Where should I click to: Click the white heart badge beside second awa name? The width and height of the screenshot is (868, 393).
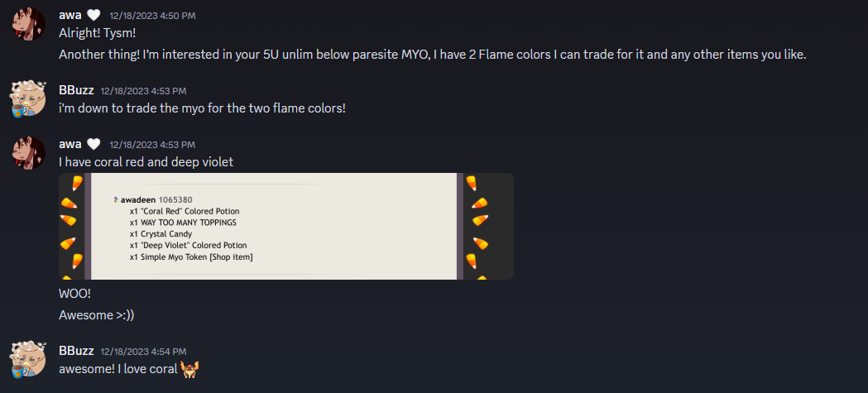point(94,145)
